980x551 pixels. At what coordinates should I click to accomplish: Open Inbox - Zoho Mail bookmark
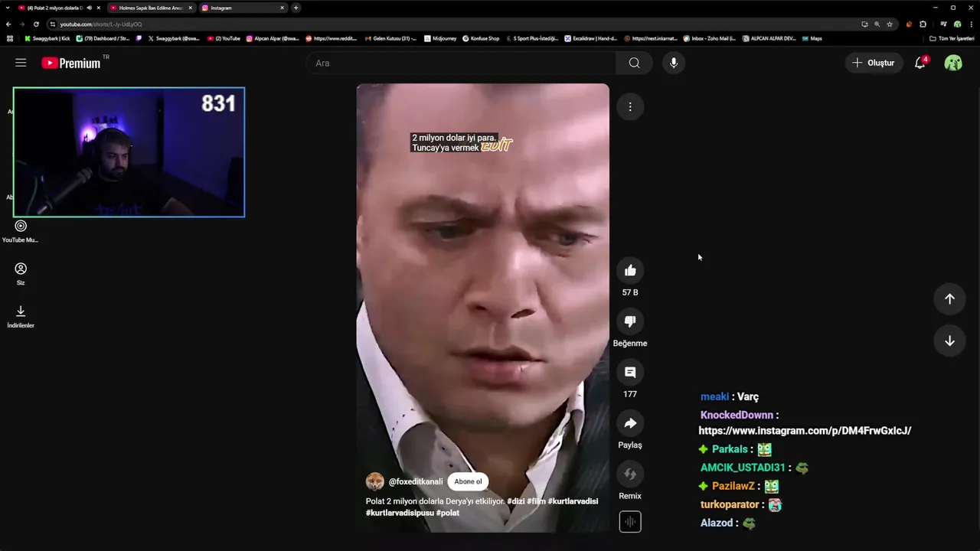710,38
